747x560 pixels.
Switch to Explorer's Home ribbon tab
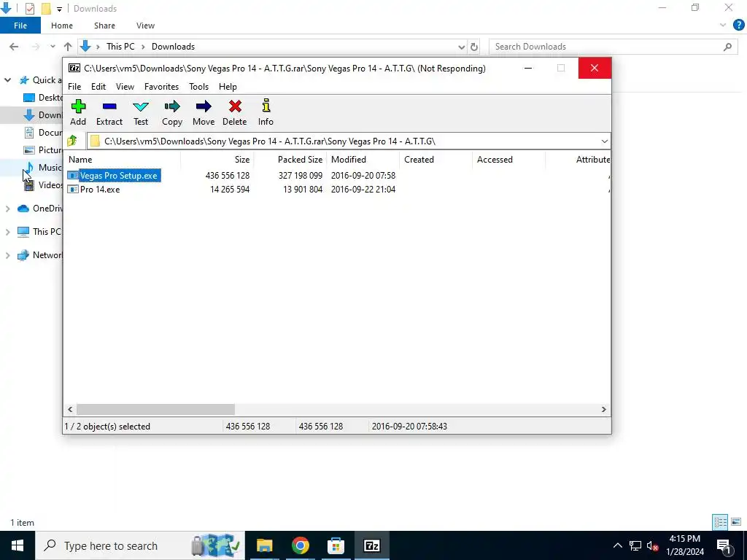tap(62, 26)
